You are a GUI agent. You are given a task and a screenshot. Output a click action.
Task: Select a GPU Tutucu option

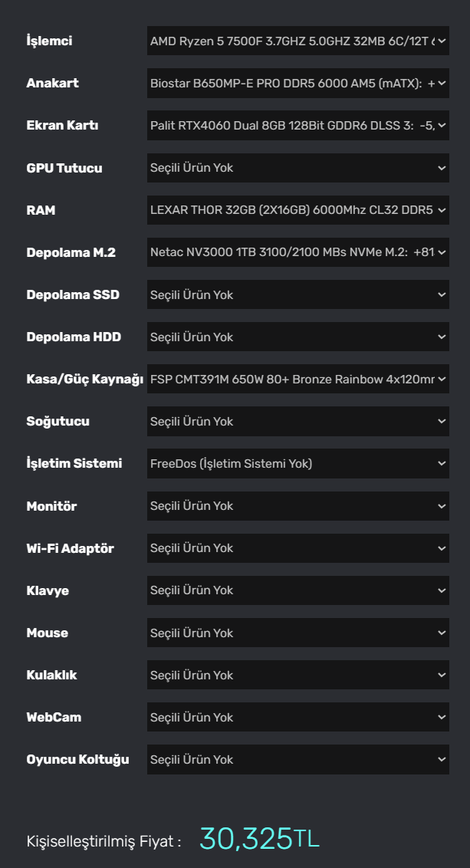pyautogui.click(x=297, y=168)
